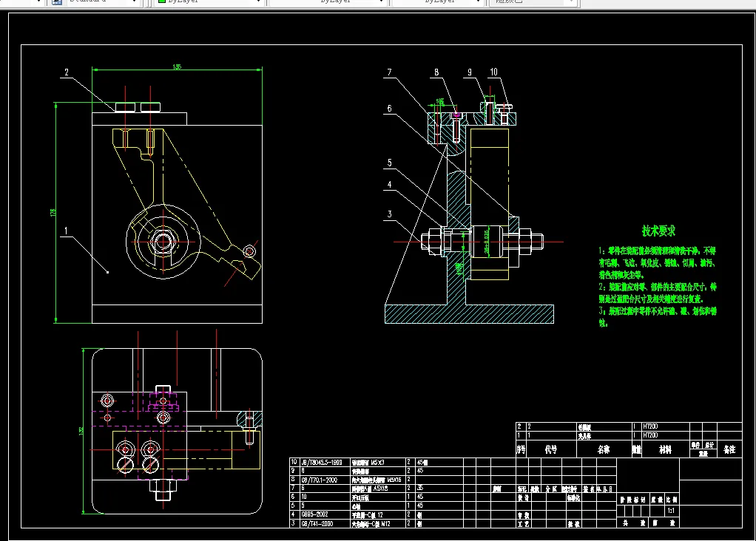Click the 132 dimension on the bottom view

click(x=79, y=431)
